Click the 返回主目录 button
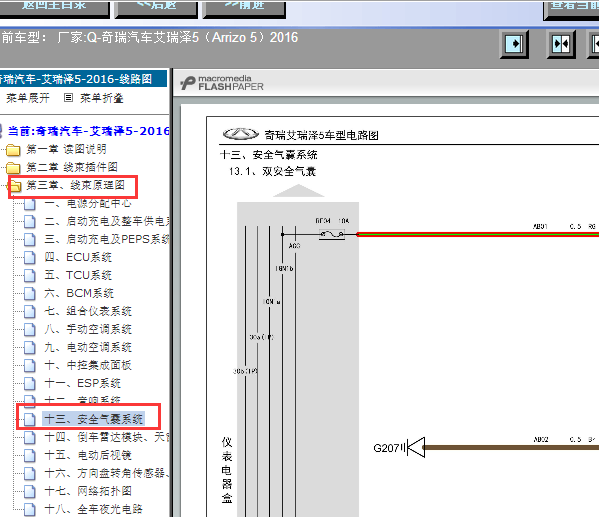The image size is (599, 517). pyautogui.click(x=54, y=8)
